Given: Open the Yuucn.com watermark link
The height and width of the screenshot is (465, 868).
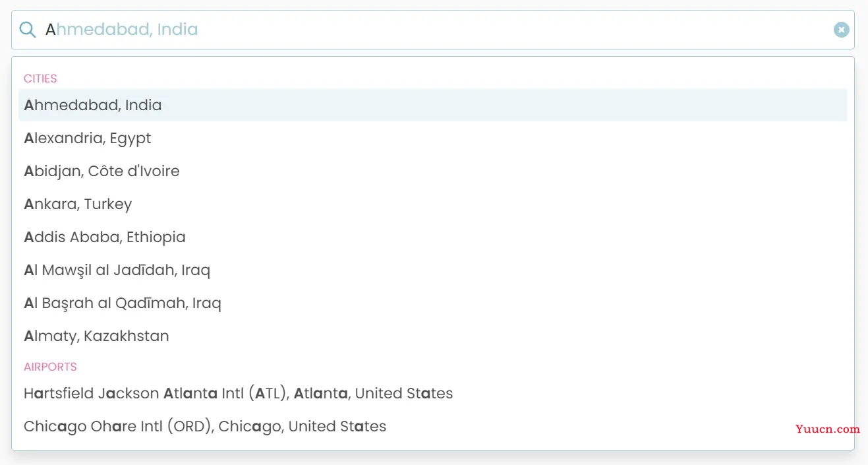Looking at the screenshot, I should [828, 429].
